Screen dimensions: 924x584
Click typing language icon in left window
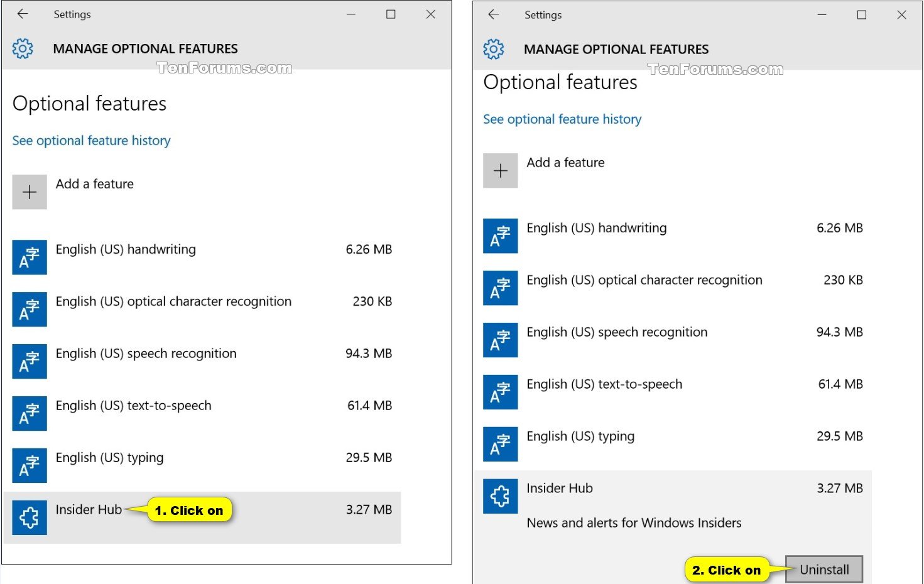[x=30, y=466]
